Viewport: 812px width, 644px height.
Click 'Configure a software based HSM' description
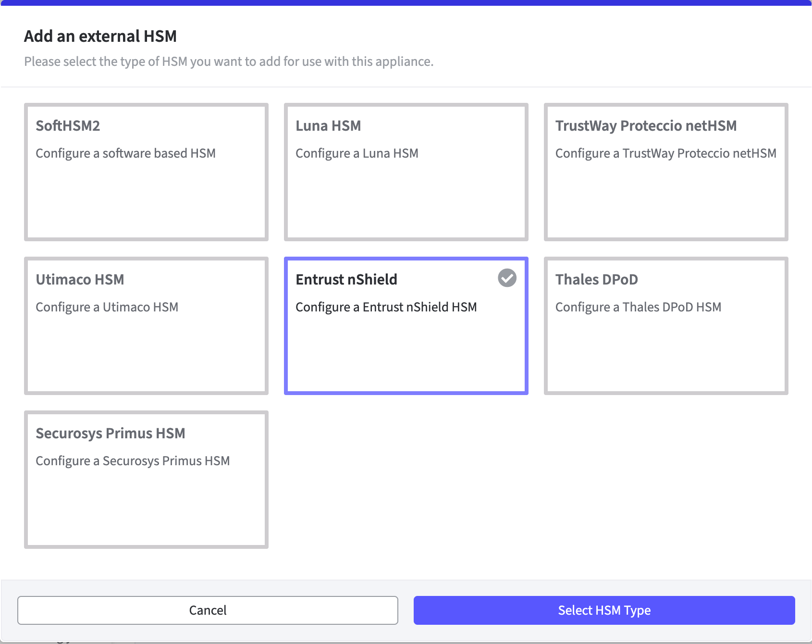coord(125,153)
